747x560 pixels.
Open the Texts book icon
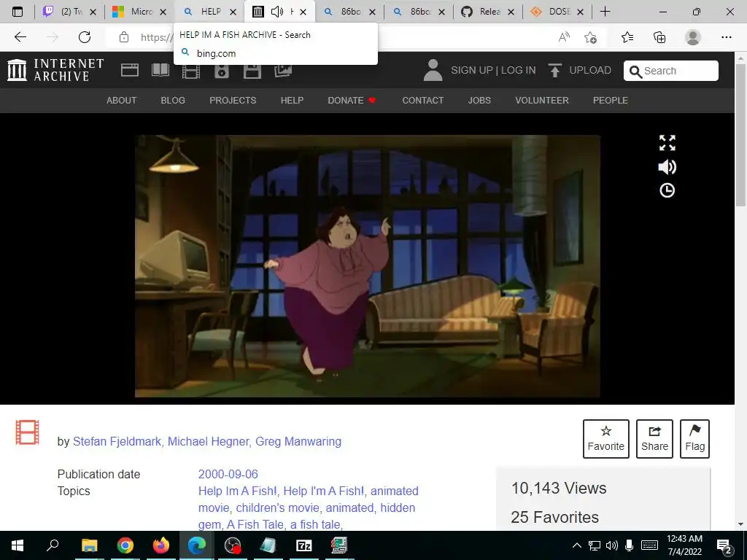160,70
